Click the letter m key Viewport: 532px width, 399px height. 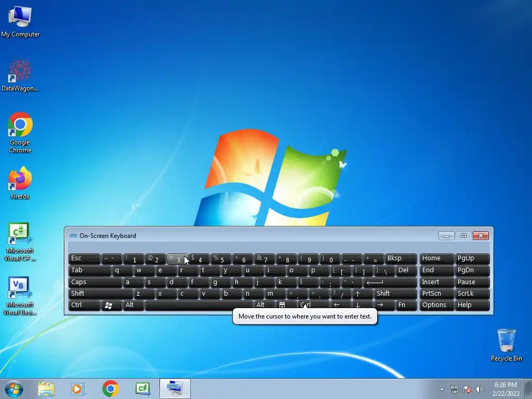click(x=275, y=294)
